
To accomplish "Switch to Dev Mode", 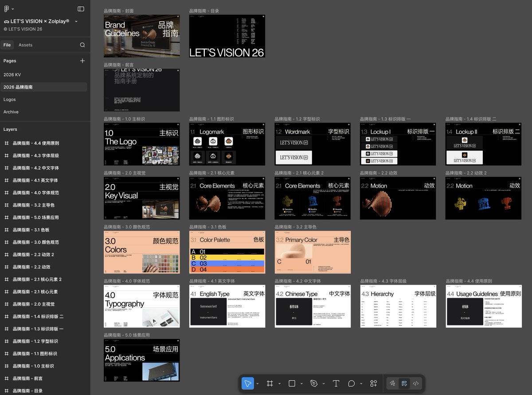I will pyautogui.click(x=416, y=383).
